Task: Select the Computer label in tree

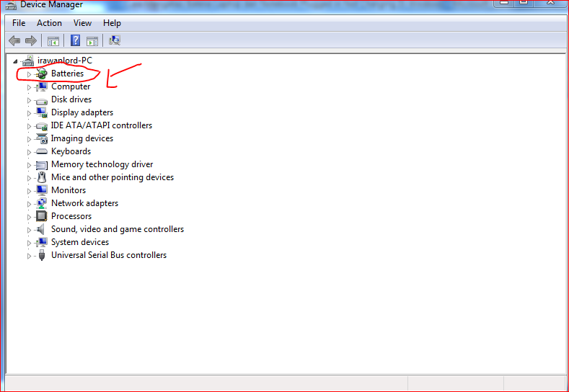Action: (x=71, y=86)
